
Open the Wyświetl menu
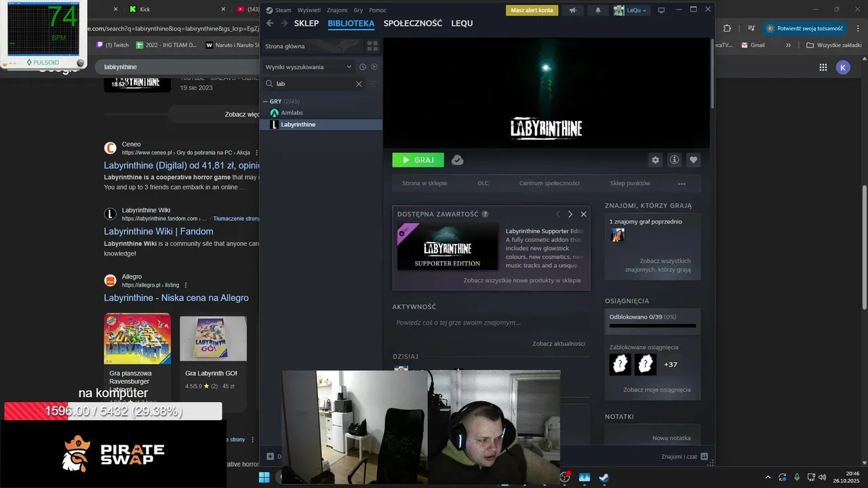[x=309, y=10]
